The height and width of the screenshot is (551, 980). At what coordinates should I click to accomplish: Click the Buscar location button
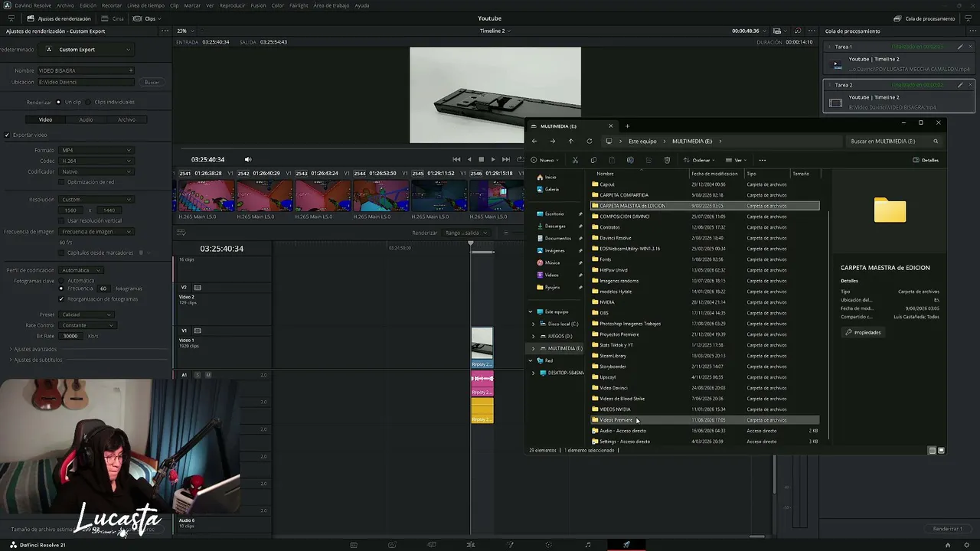(x=152, y=82)
